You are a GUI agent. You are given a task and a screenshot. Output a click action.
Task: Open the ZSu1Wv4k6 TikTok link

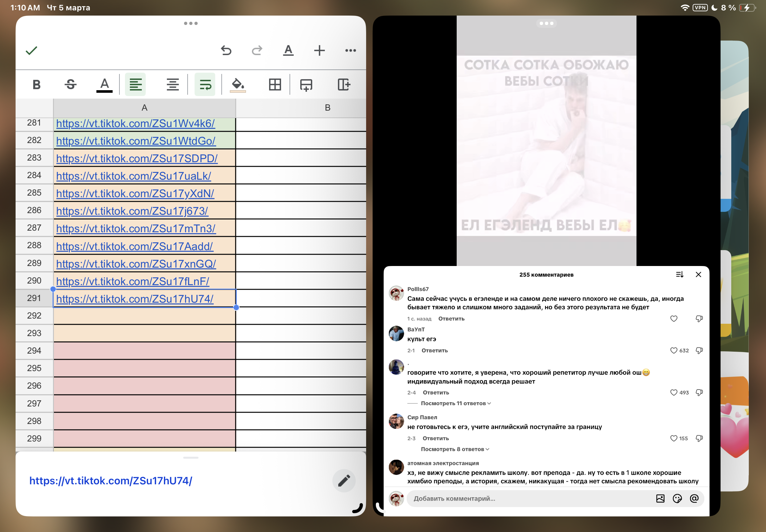135,124
